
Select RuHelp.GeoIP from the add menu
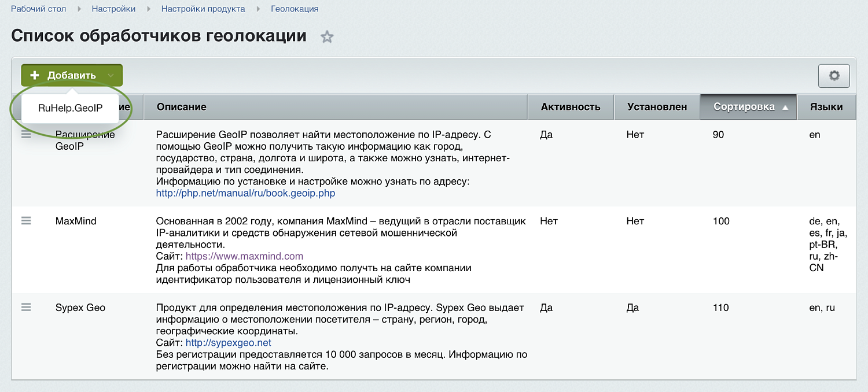[x=71, y=107]
